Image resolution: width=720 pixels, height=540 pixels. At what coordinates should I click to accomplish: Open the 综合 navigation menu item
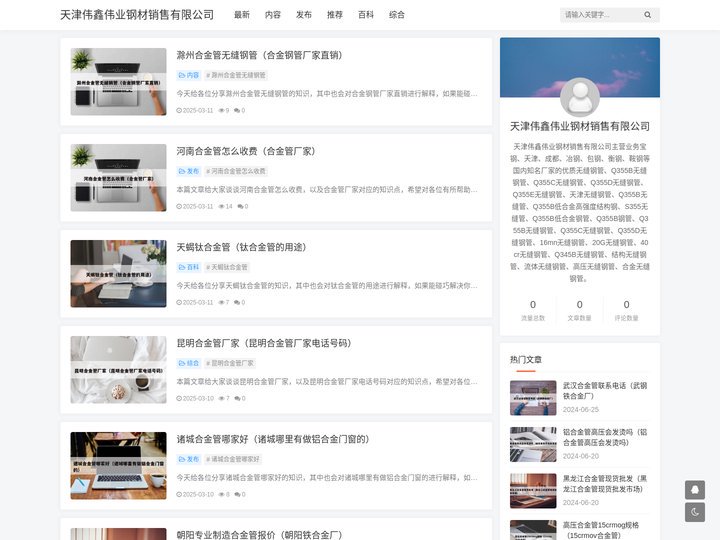tap(397, 15)
